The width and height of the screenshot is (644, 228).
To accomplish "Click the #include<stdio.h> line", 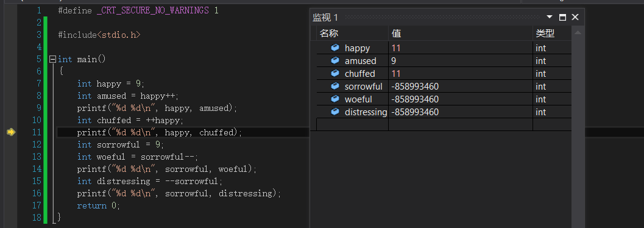I will click(x=99, y=35).
